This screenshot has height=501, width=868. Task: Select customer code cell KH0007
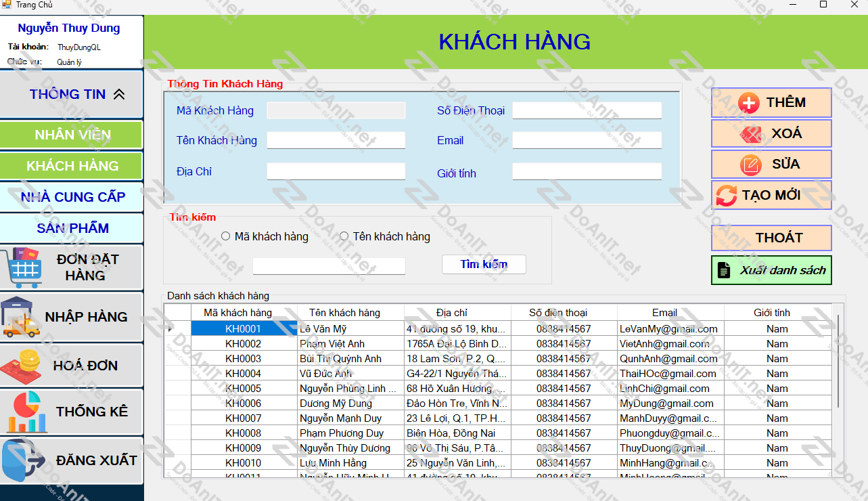click(x=244, y=418)
